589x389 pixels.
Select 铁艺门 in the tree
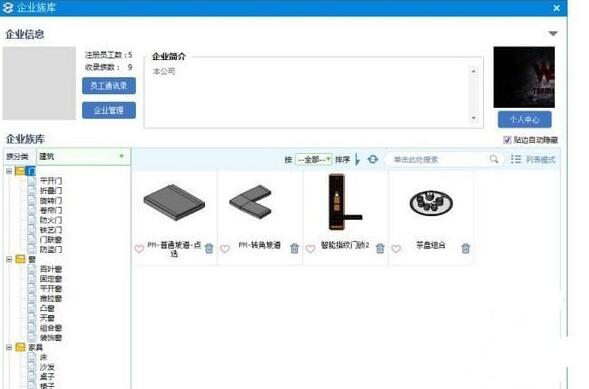(51, 230)
